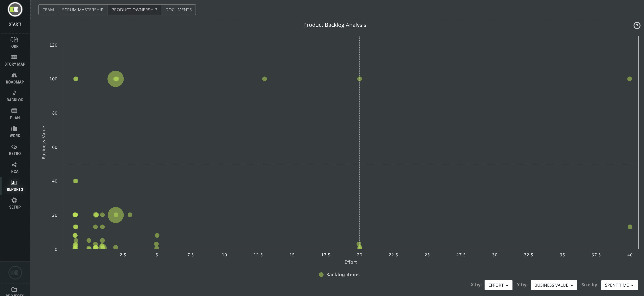Click the Product Ownership tab
This screenshot has height=296, width=644.
tap(134, 10)
